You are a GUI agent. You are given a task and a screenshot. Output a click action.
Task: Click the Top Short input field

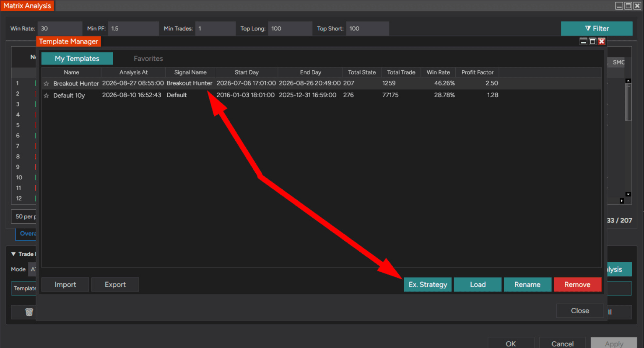(x=368, y=28)
